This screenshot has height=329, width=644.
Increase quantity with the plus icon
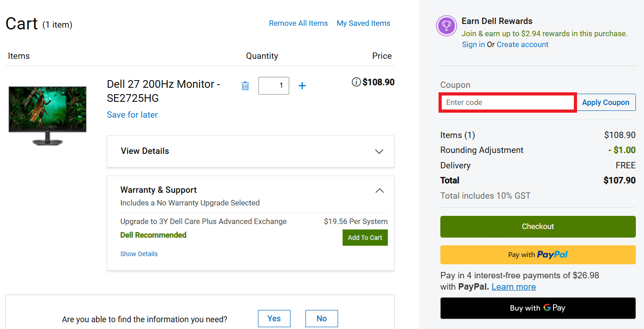coord(302,86)
